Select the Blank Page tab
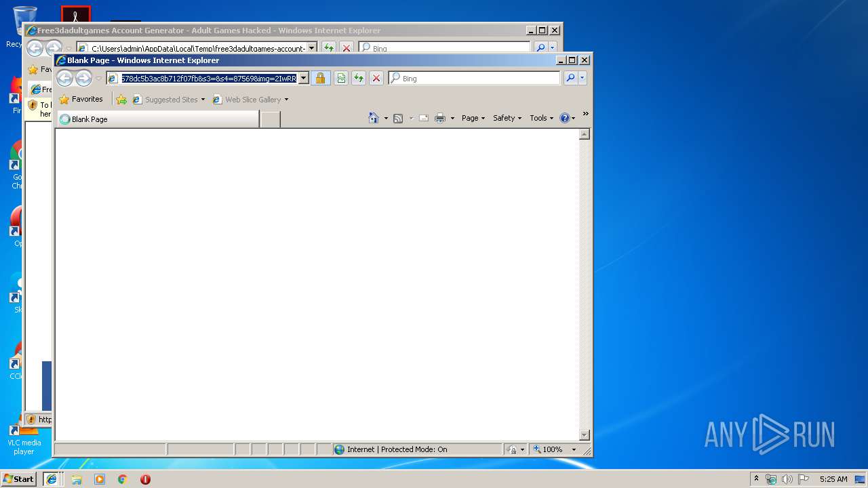 158,119
